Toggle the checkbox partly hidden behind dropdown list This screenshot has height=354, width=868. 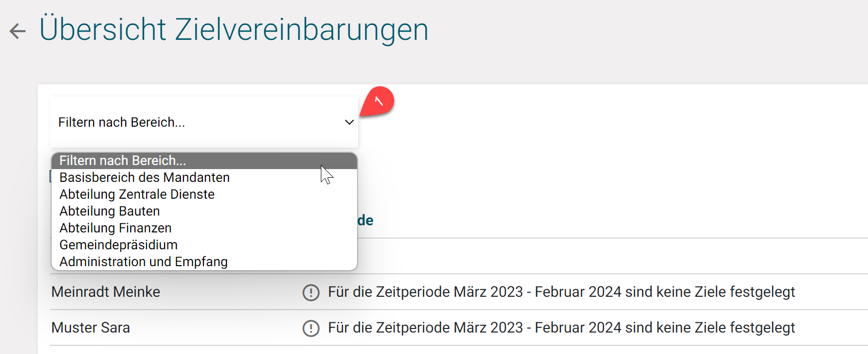(x=50, y=177)
